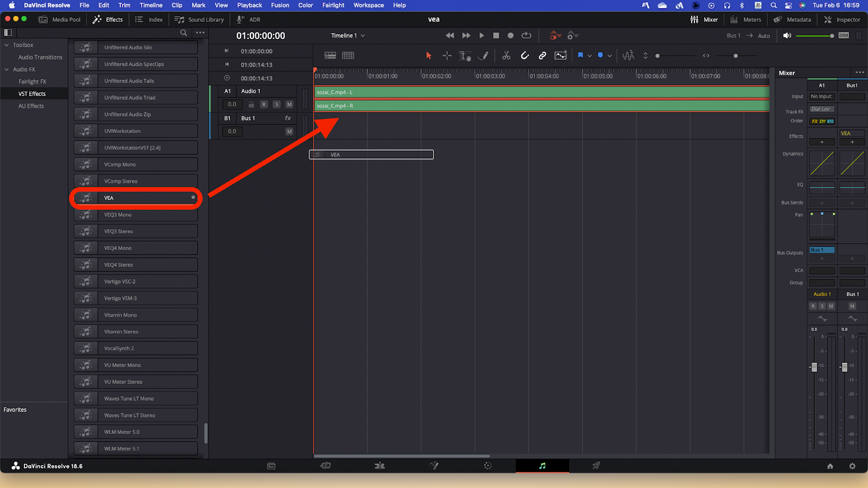Arm recording with the record button
Viewport: 868px width, 488px height.
click(x=510, y=36)
